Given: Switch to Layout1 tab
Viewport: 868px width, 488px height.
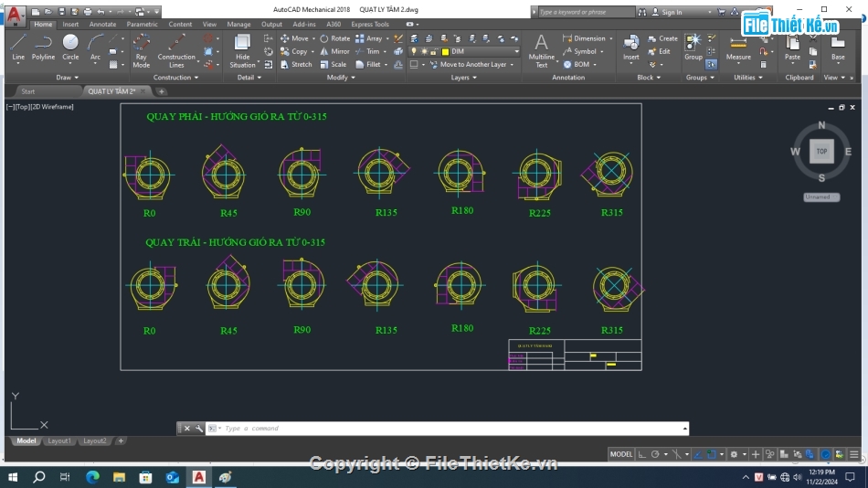Looking at the screenshot, I should pos(59,440).
